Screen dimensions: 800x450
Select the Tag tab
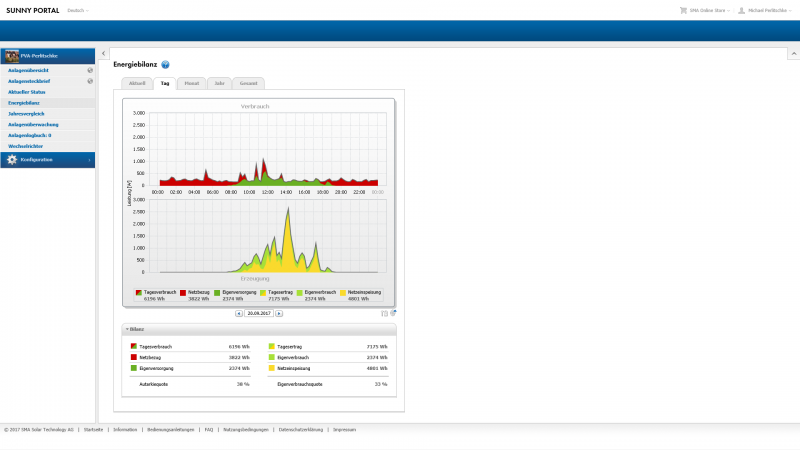click(165, 83)
